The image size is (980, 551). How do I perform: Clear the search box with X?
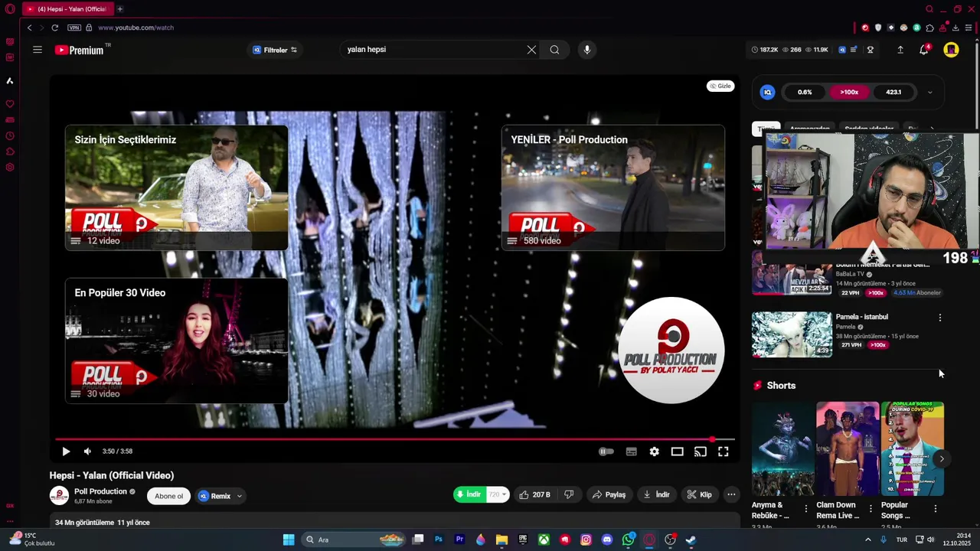click(531, 50)
